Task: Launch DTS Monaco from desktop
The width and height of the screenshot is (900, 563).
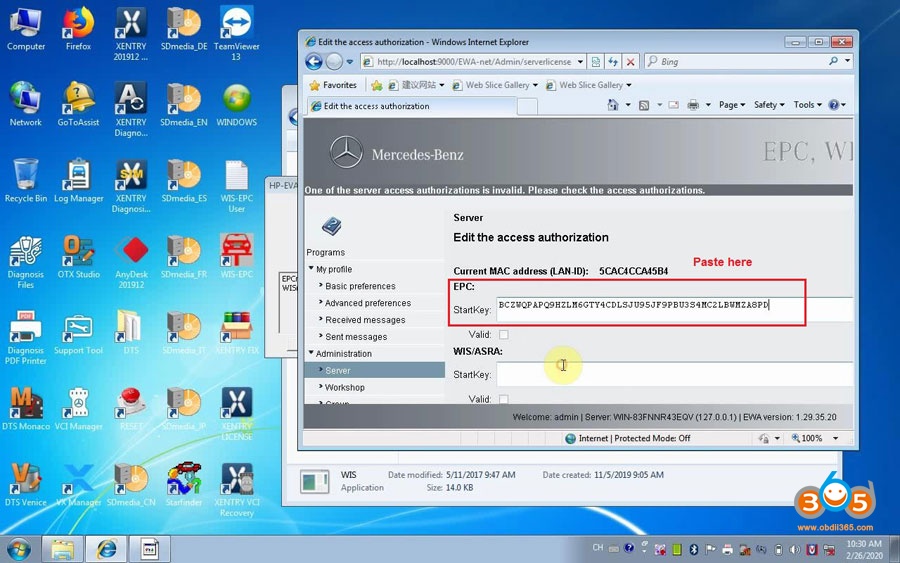Action: pyautogui.click(x=25, y=409)
